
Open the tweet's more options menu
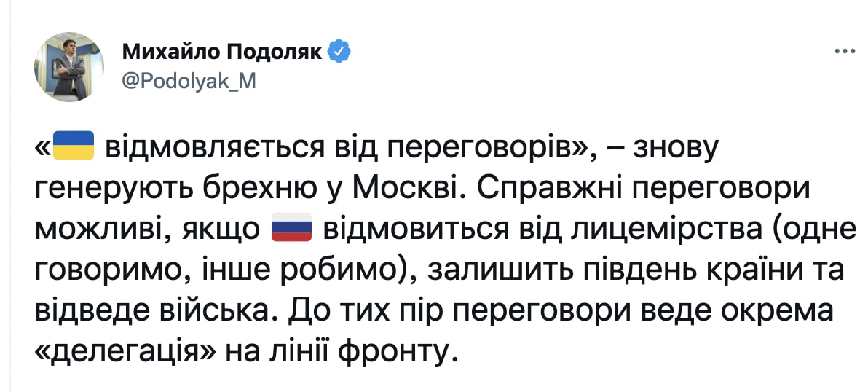pos(843,52)
